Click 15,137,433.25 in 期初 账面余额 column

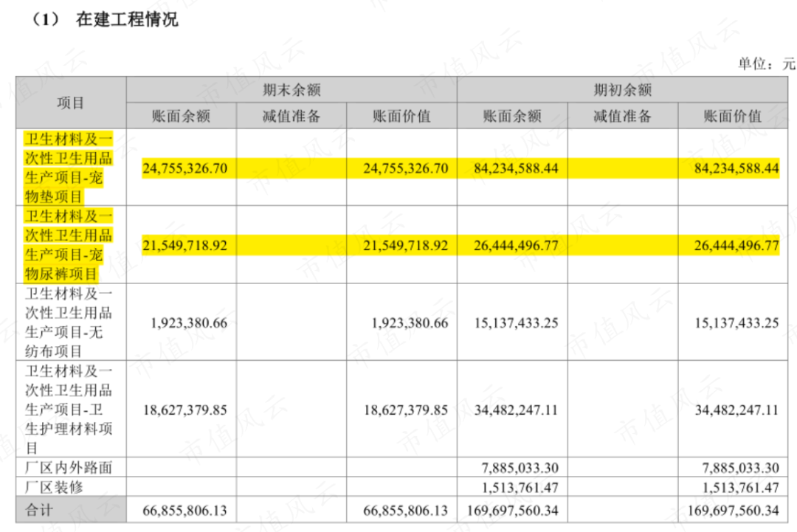[516, 322]
